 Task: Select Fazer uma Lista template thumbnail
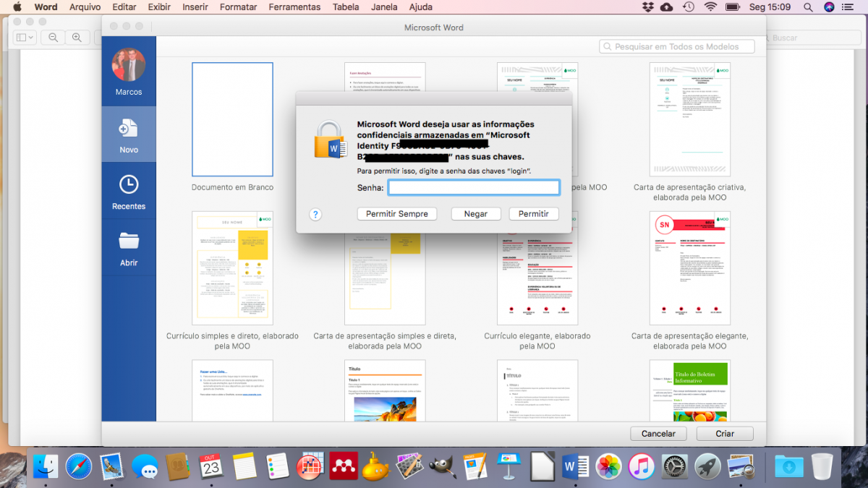[x=232, y=390]
